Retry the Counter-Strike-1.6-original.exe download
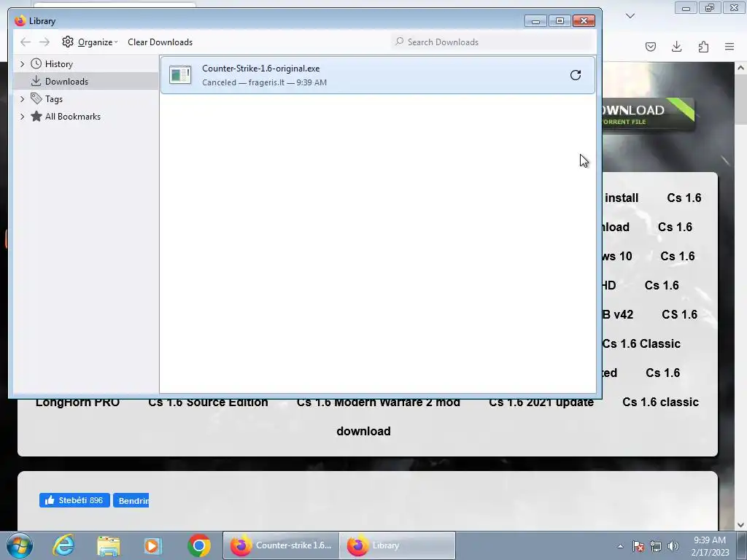 576,75
